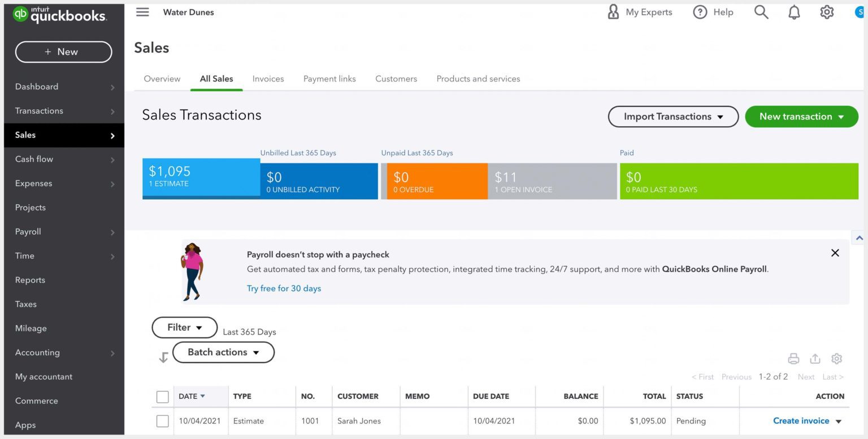The height and width of the screenshot is (439, 868).
Task: Export the transactions list
Action: (815, 358)
